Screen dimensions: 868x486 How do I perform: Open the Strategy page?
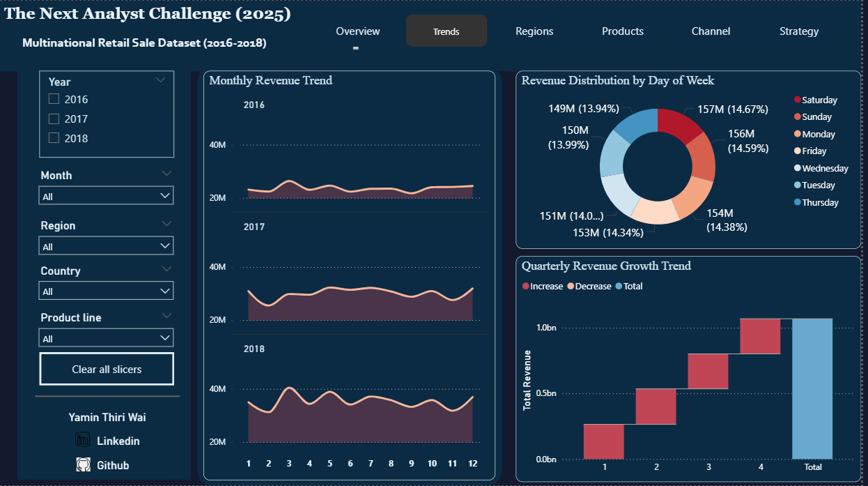pos(798,31)
